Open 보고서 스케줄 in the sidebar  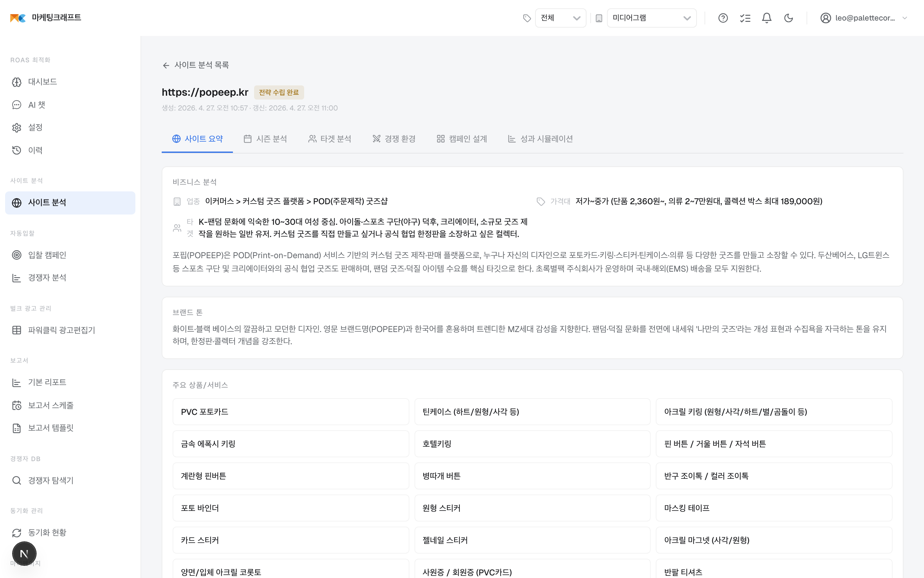click(70, 405)
